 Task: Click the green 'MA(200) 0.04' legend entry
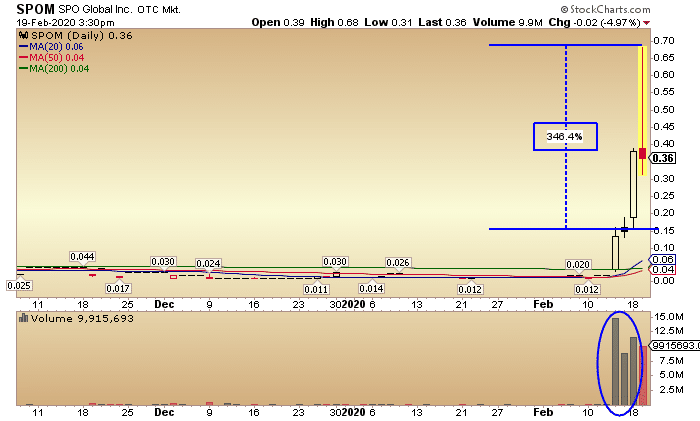(x=54, y=69)
